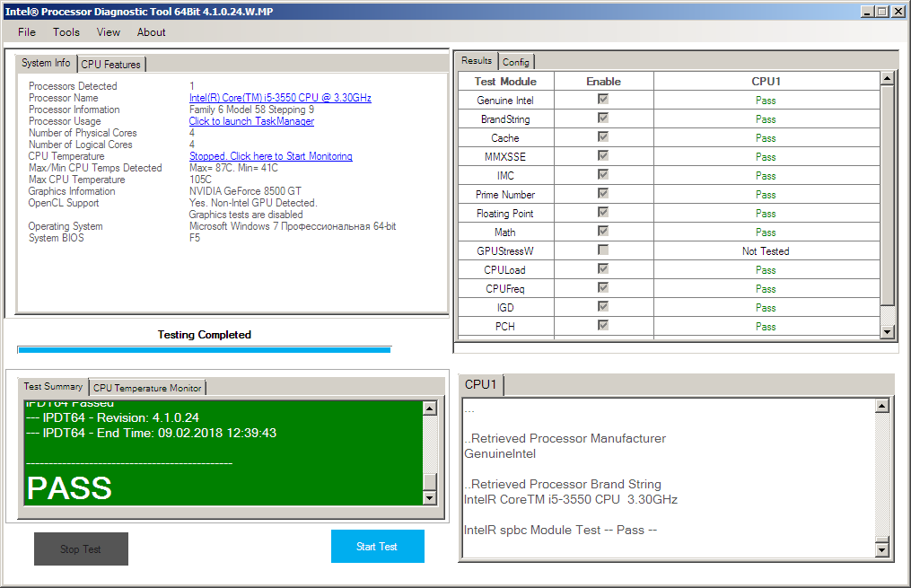Viewport: 911px width, 588px height.
Task: Maximize the Processor Diagnostic Tool window
Action: [x=882, y=11]
